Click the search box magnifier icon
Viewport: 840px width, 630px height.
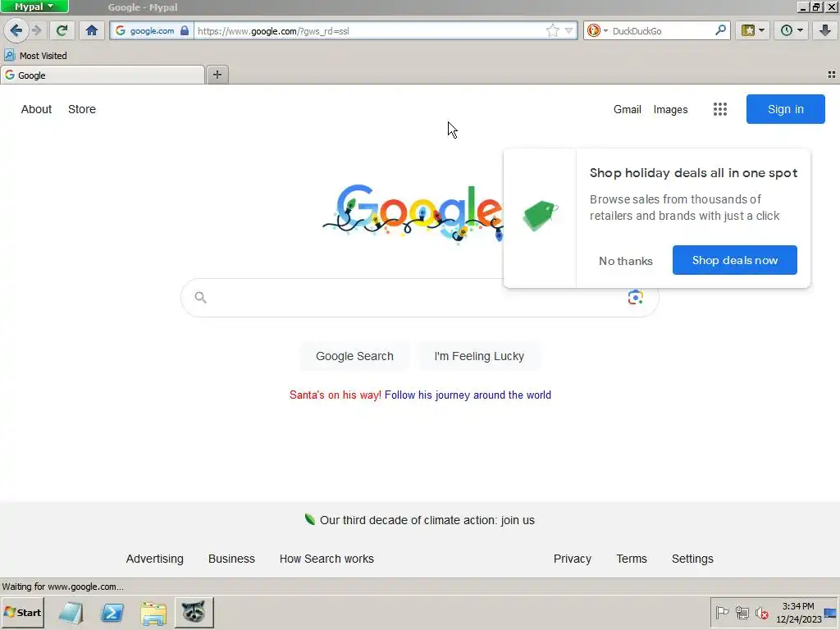point(720,30)
